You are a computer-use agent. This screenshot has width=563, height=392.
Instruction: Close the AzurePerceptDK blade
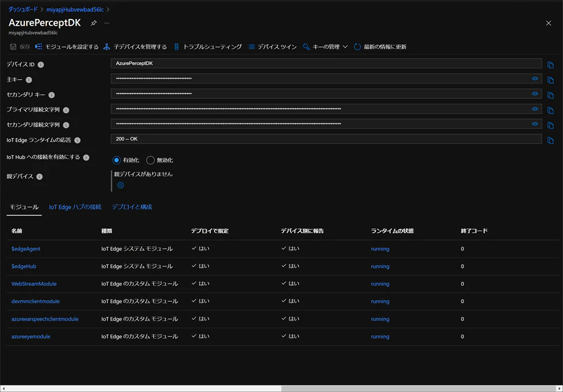[548, 23]
